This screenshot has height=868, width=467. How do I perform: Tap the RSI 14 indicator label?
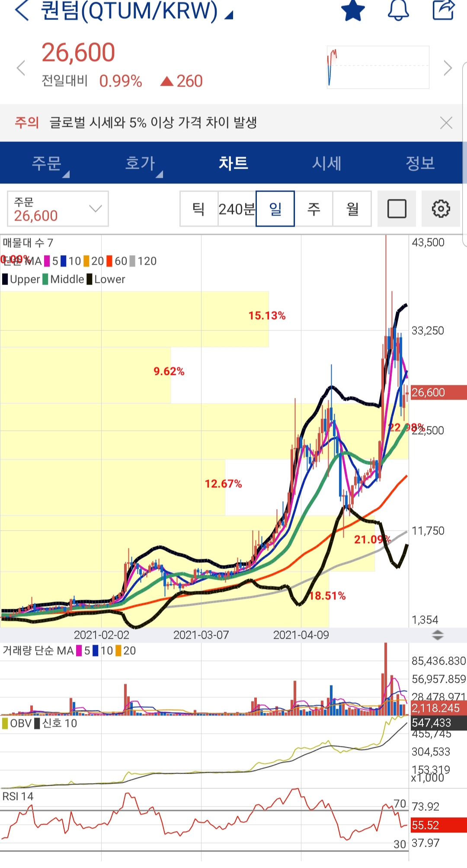tap(18, 796)
